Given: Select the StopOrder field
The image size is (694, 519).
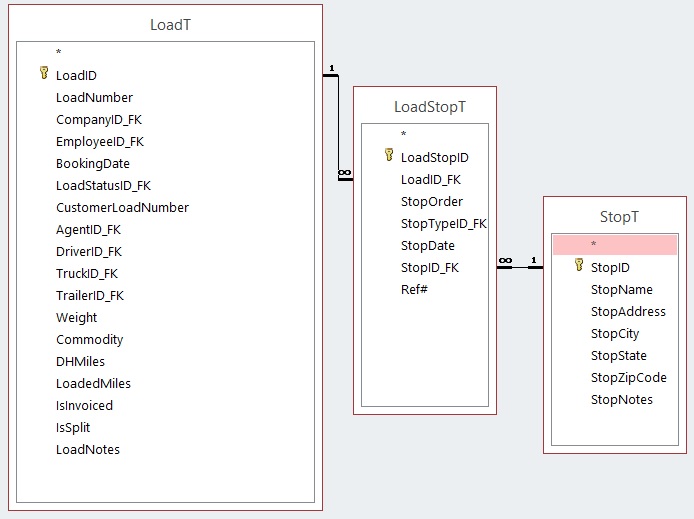Looking at the screenshot, I should [x=432, y=201].
